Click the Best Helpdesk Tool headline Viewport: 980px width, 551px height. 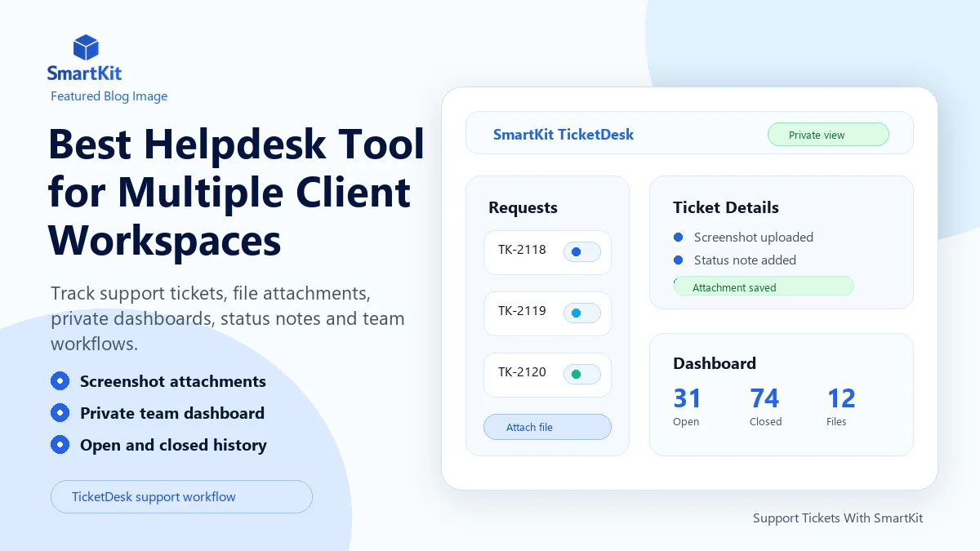tap(237, 192)
